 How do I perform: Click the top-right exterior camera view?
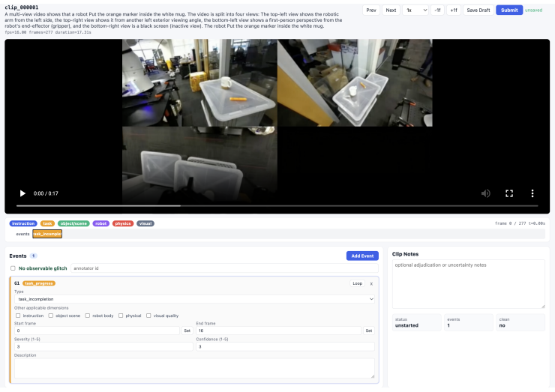[355, 82]
